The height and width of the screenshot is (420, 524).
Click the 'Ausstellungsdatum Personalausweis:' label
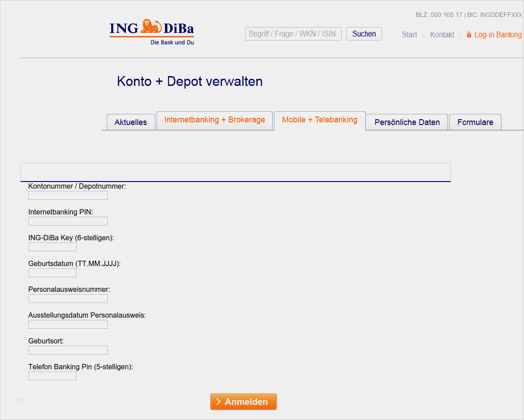[x=87, y=315]
